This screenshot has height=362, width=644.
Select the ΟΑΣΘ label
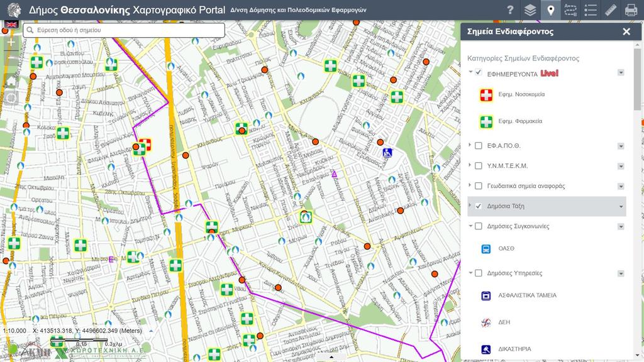[506, 249]
